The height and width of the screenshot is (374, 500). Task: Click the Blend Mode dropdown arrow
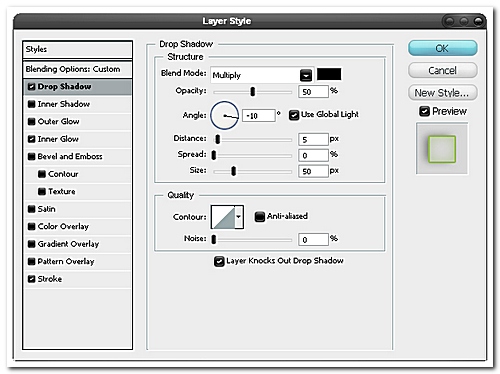point(306,75)
